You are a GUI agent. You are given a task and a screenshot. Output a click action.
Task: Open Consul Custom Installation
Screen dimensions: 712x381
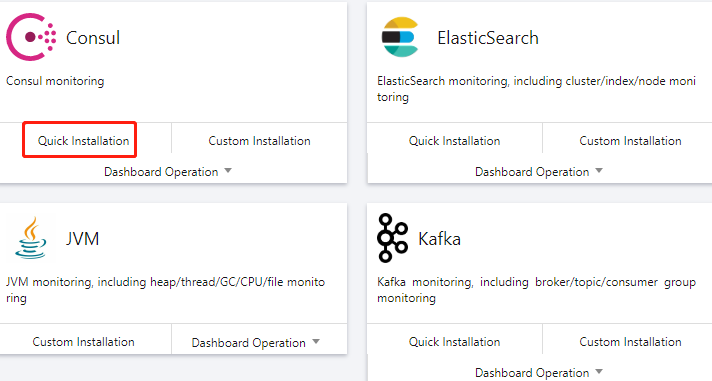[259, 141]
